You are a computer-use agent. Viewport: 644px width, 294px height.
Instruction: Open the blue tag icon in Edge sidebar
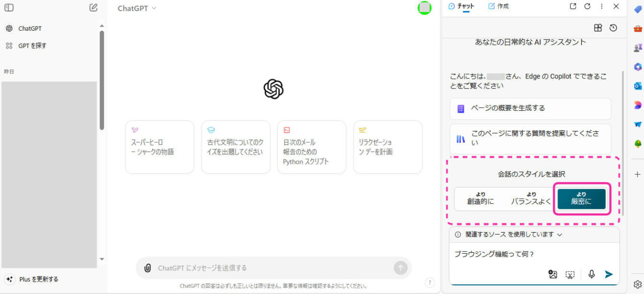pos(638,9)
